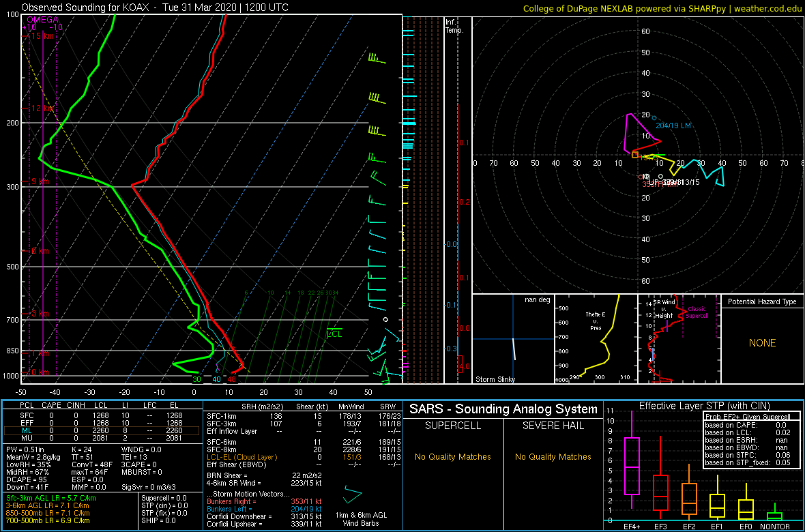Click No Quality Matches under SUPERCELL
Screen dimensions: 805x532
(453, 456)
